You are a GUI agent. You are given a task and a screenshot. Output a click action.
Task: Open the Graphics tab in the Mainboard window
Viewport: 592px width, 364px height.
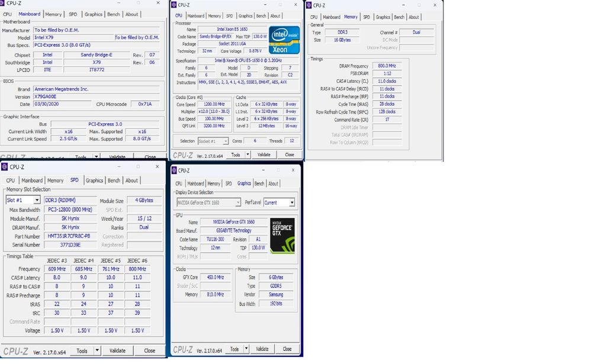pos(94,14)
